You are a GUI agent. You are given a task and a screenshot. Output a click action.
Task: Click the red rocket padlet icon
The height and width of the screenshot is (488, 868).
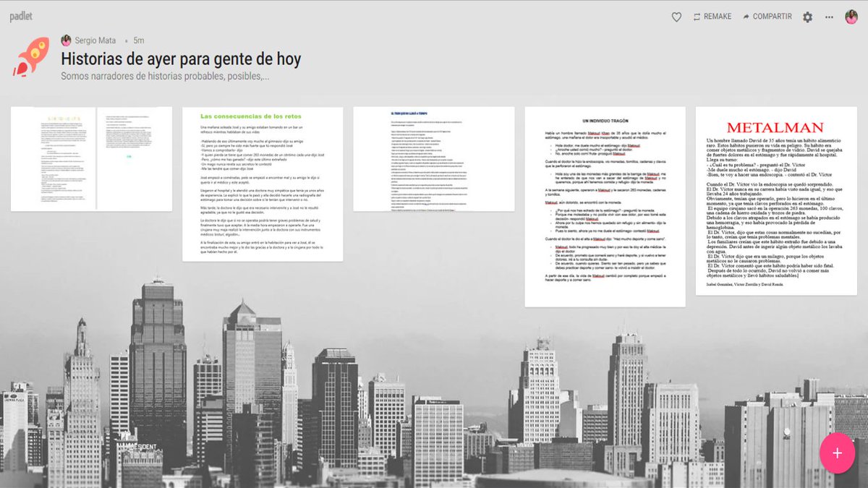click(31, 56)
